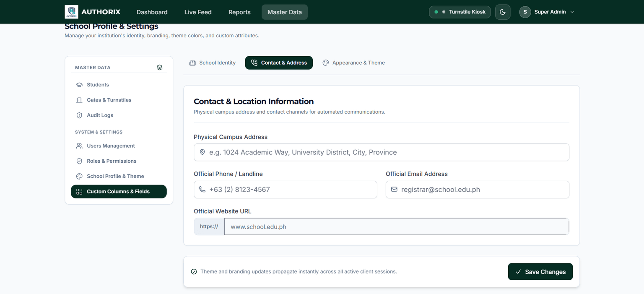The image size is (644, 294).
Task: Go to the Dashboard menu
Action: [152, 12]
